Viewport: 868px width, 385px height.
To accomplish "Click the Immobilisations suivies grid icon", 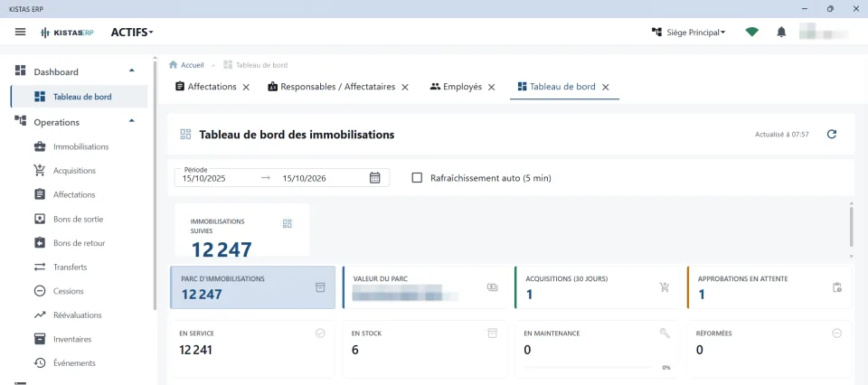I will 288,223.
